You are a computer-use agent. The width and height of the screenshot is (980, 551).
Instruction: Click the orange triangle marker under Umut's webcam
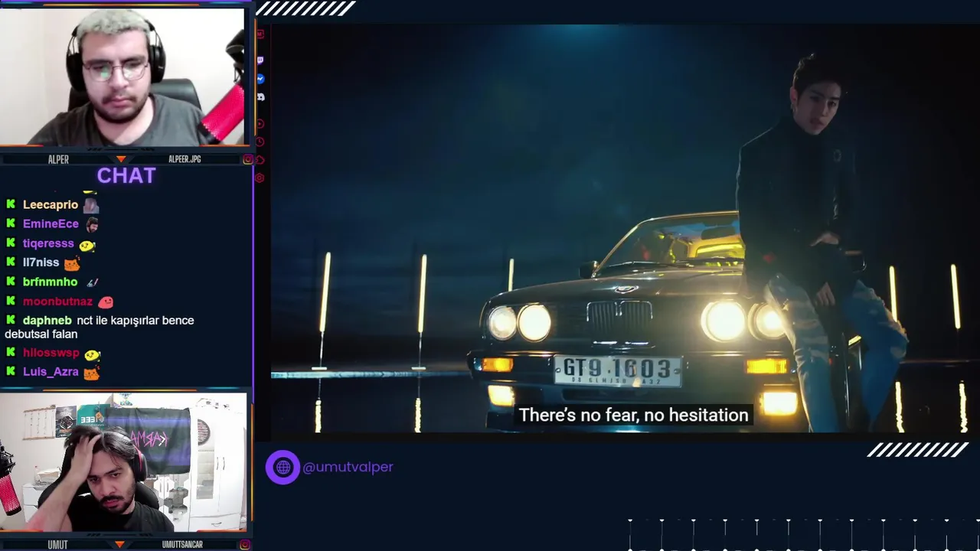point(119,545)
